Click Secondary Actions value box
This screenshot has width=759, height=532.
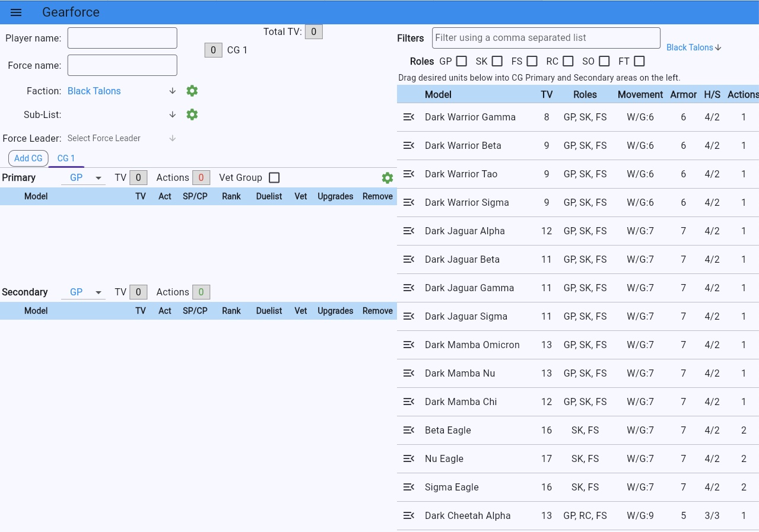click(201, 292)
